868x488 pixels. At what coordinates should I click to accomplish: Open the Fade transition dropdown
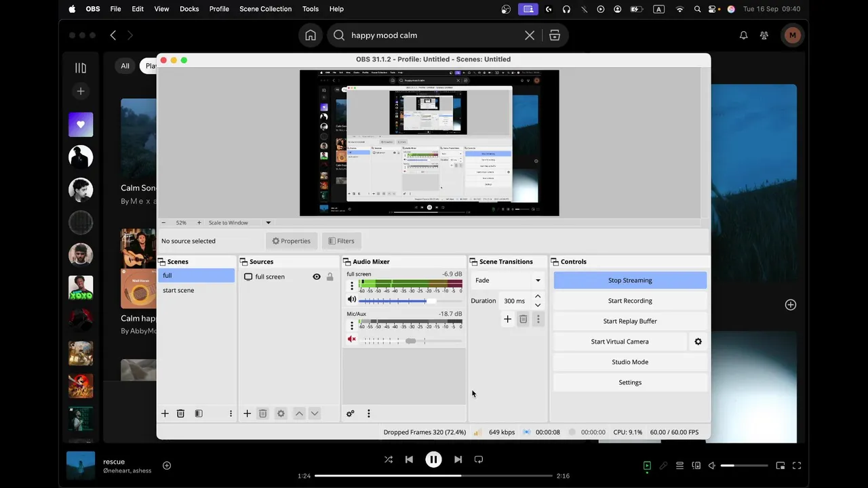508,280
